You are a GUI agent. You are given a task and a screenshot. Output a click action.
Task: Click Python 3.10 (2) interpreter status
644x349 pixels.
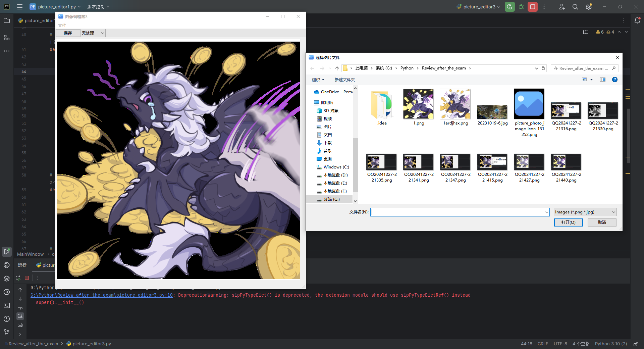610,344
